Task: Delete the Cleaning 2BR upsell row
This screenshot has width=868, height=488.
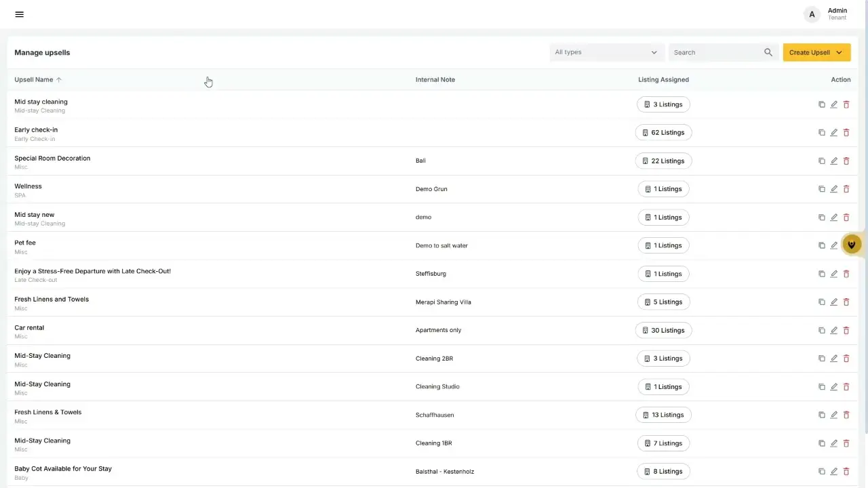Action: click(x=846, y=359)
